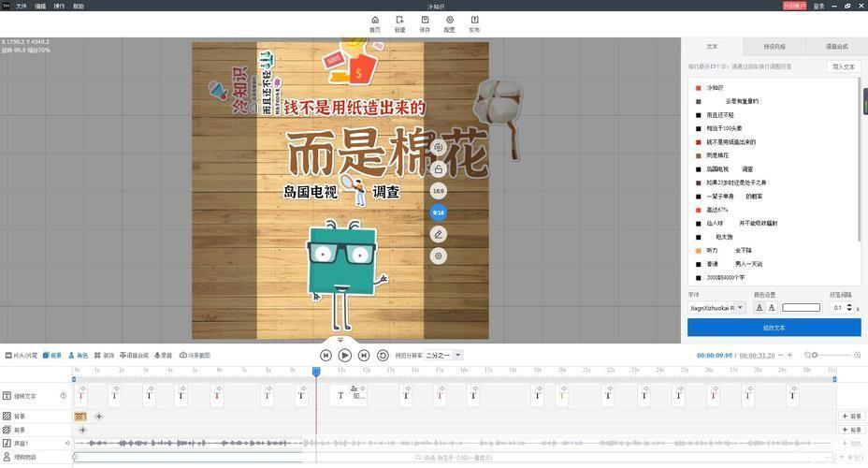
Task: Add item to 背景 track with plus
Action: (99, 417)
